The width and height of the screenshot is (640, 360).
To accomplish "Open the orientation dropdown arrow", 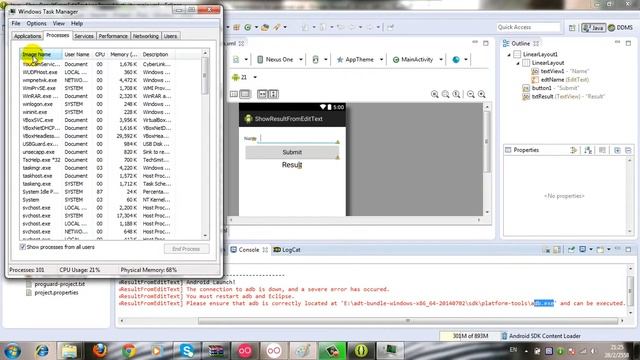I will [x=325, y=60].
